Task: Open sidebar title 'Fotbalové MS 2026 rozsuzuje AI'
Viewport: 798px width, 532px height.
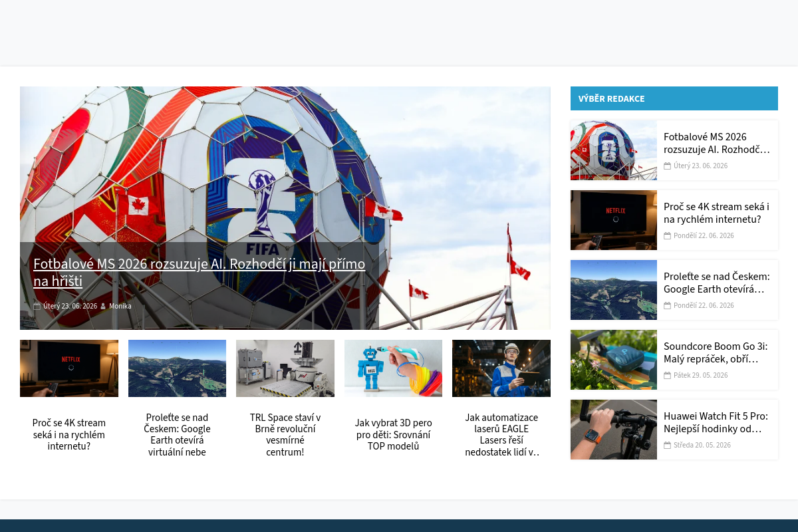Action: (x=717, y=144)
